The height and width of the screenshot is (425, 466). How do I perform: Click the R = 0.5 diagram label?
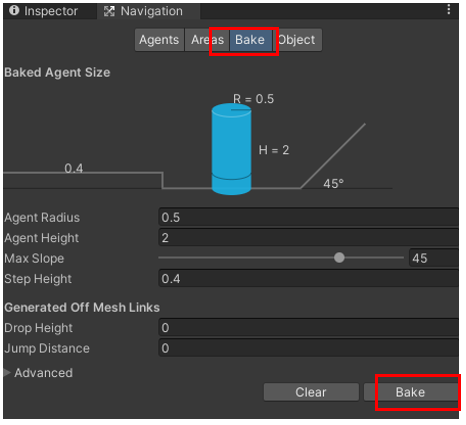(x=253, y=99)
